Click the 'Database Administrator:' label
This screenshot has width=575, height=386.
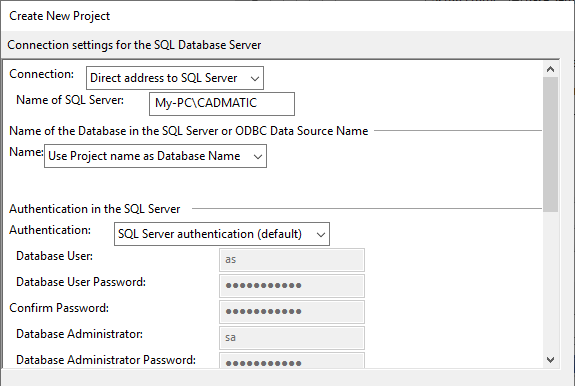pos(80,334)
